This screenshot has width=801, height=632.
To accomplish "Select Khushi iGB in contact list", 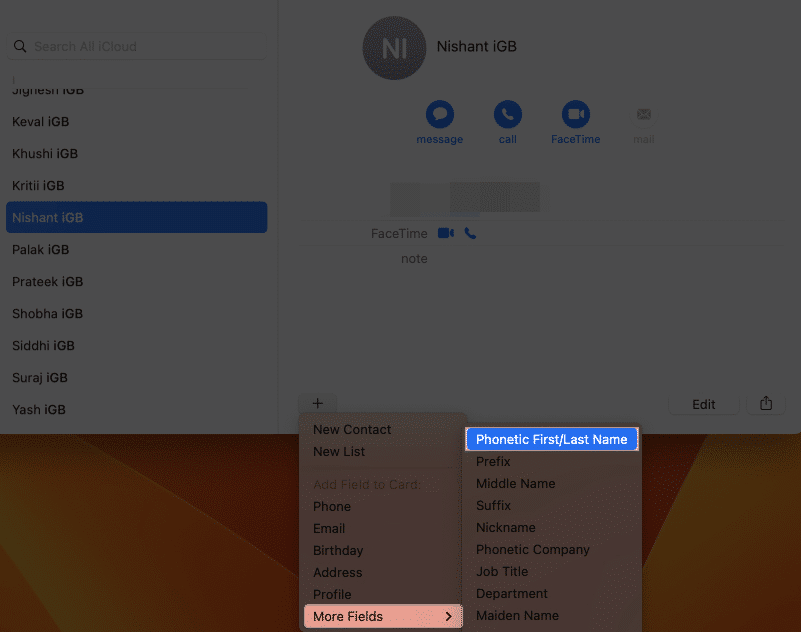I will click(136, 154).
